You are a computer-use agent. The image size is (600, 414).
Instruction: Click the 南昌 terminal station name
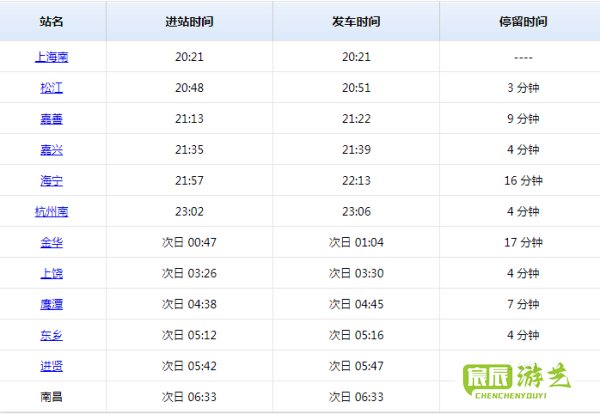[51, 397]
